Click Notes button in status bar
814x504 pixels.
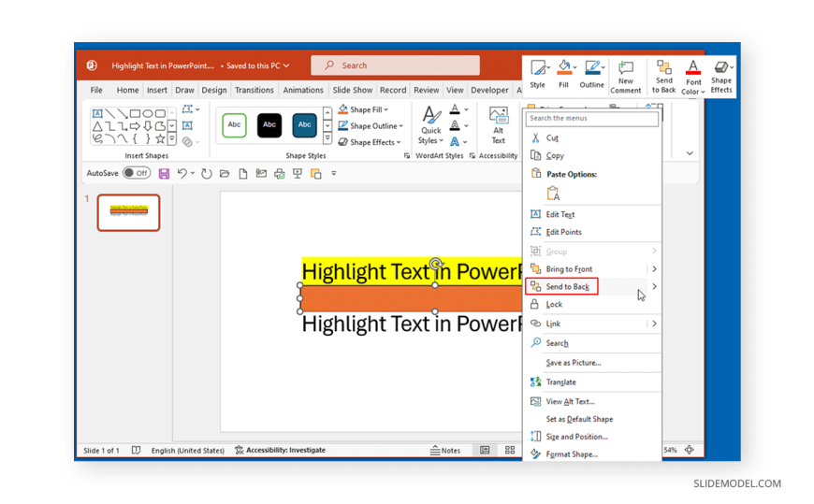445,450
